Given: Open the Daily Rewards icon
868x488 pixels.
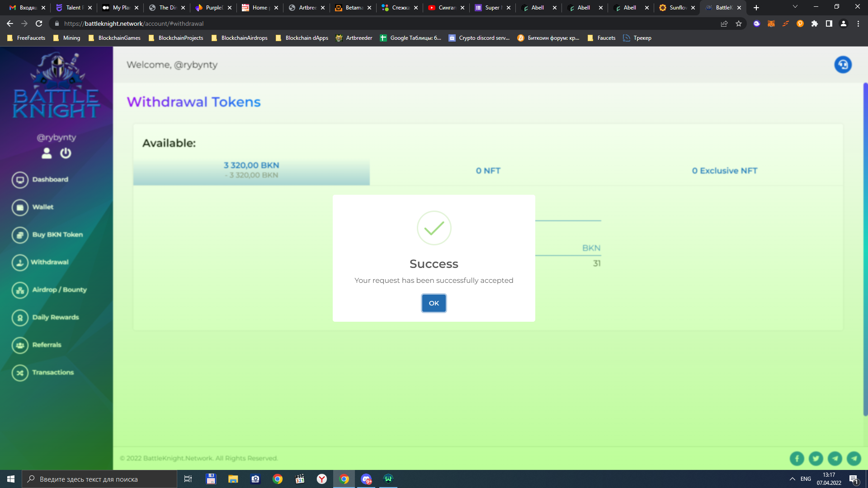Looking at the screenshot, I should [x=20, y=318].
